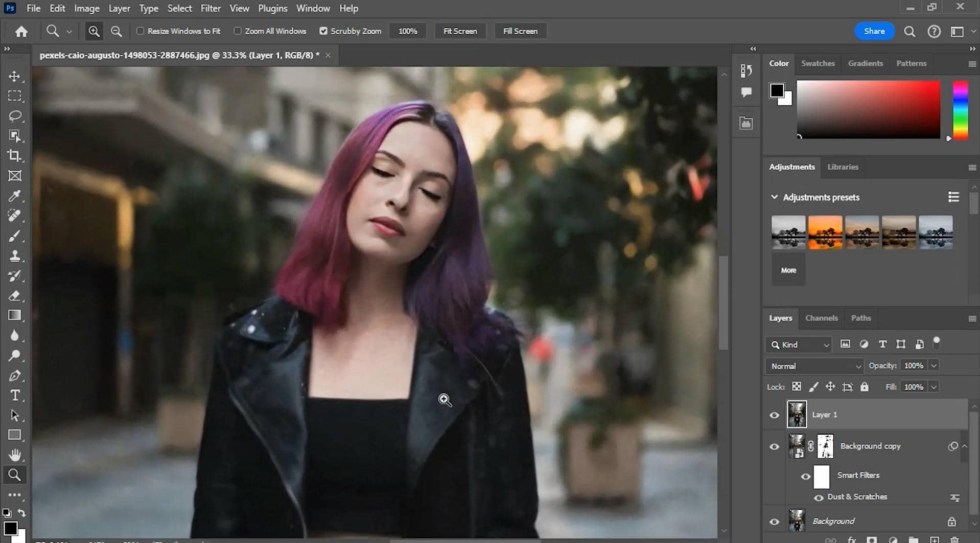Open the Normal blend mode dropdown
980x543 pixels.
click(x=814, y=366)
